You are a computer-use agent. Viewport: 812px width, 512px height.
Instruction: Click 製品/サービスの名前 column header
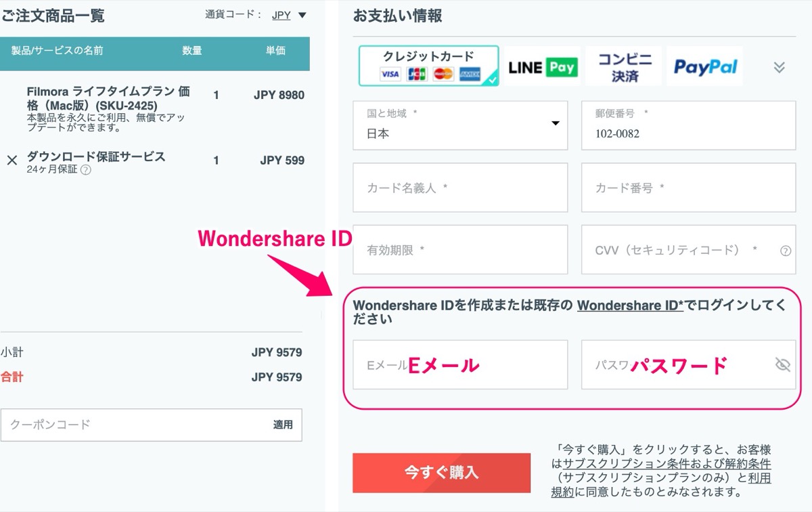[x=58, y=51]
